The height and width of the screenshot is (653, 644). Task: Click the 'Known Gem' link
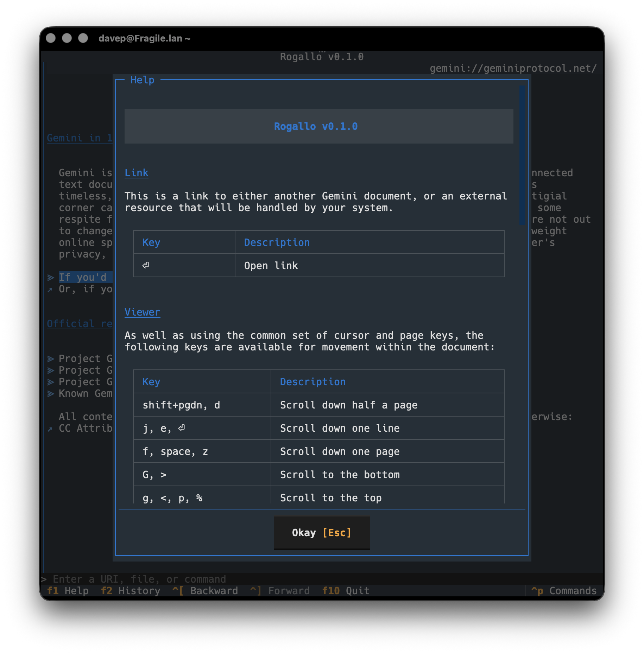coord(86,393)
